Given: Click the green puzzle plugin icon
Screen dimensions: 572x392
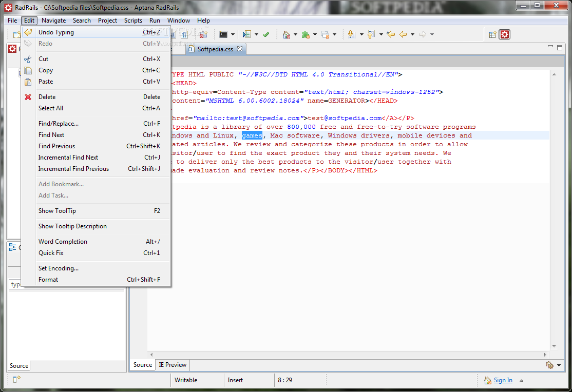Looking at the screenshot, I should click(306, 34).
